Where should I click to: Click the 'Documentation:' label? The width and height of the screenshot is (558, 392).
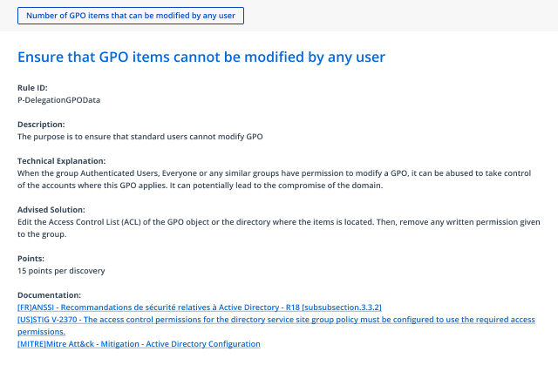(x=49, y=295)
